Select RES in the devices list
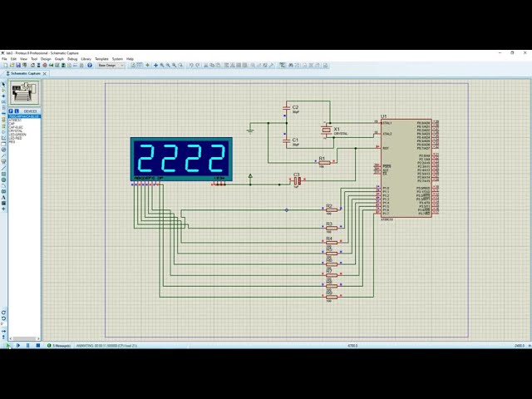The width and height of the screenshot is (532, 399). click(x=12, y=142)
